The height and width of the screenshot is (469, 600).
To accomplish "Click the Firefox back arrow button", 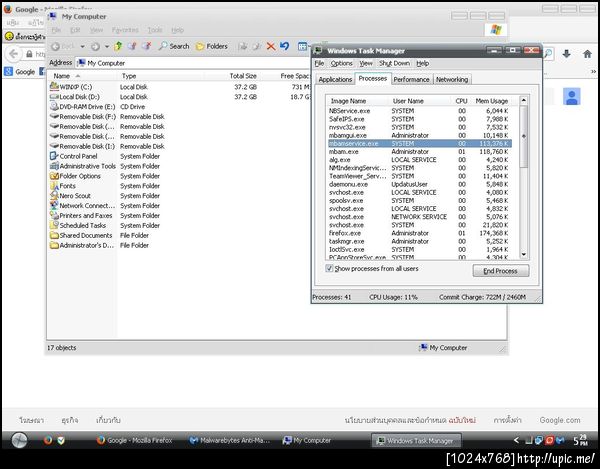I will coord(14,54).
